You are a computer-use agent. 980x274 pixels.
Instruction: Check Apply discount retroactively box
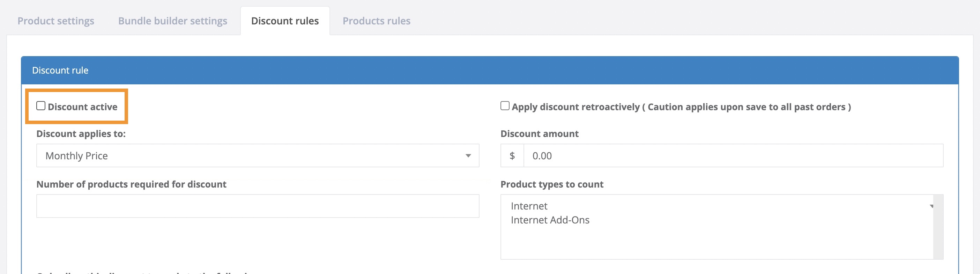(x=505, y=106)
